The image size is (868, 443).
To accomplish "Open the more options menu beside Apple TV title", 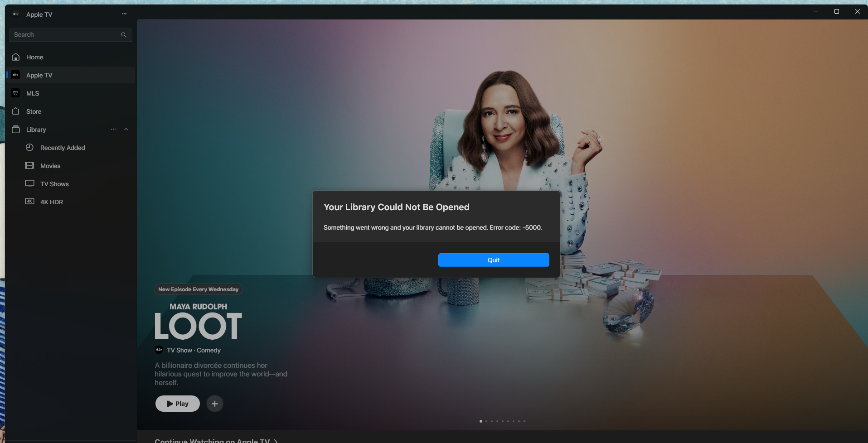I will [x=124, y=14].
